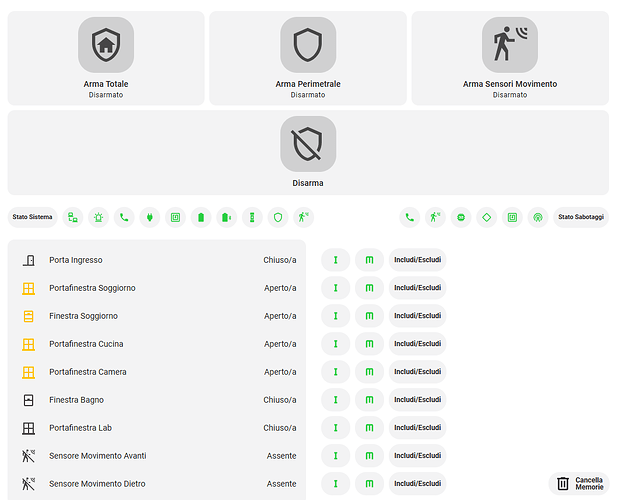This screenshot has height=500, width=618.
Task: Click the siren alarm light icon
Action: (x=99, y=217)
